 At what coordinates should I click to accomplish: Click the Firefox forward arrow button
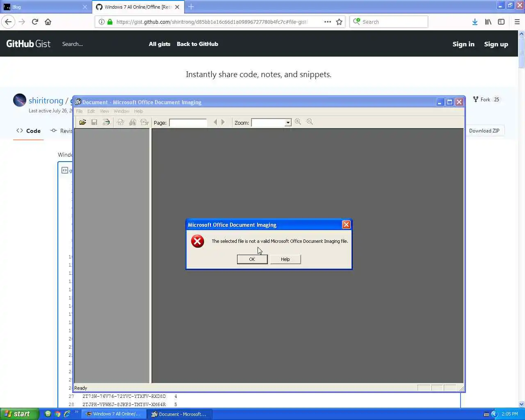pos(22,22)
